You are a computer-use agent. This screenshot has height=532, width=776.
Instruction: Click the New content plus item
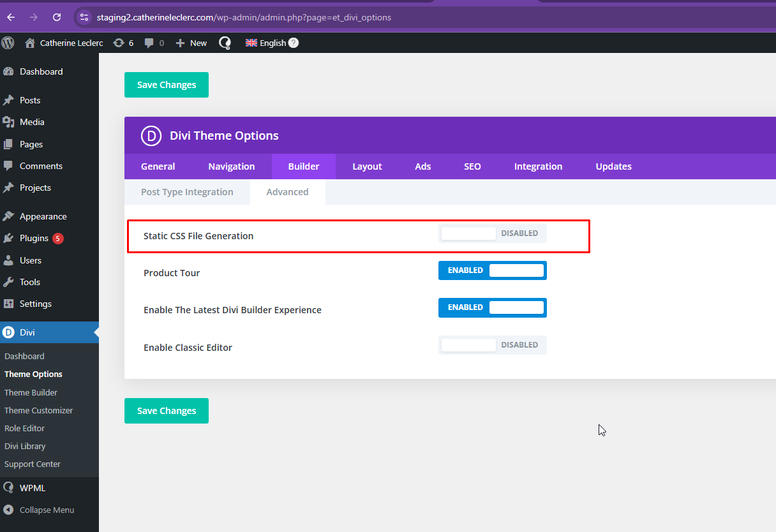point(191,43)
